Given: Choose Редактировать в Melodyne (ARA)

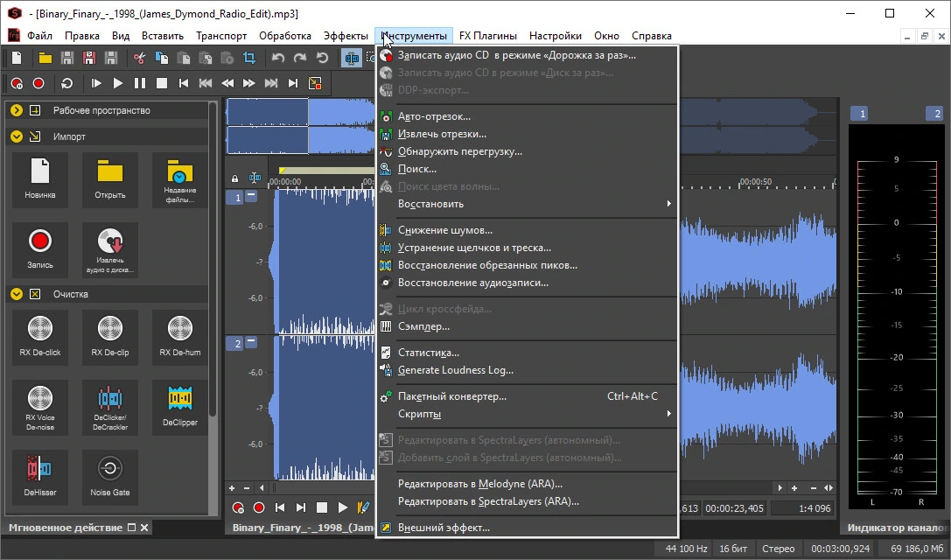Looking at the screenshot, I should [527, 484].
